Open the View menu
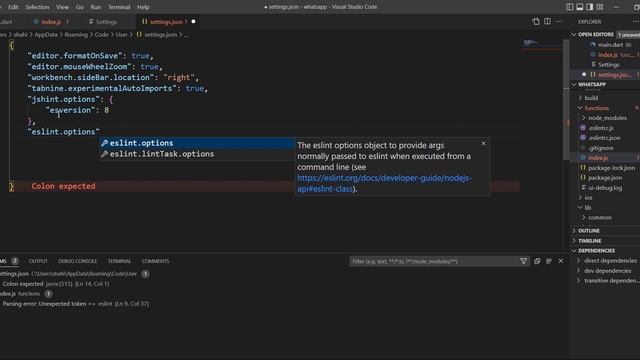The width and height of the screenshot is (640, 360). click(62, 7)
